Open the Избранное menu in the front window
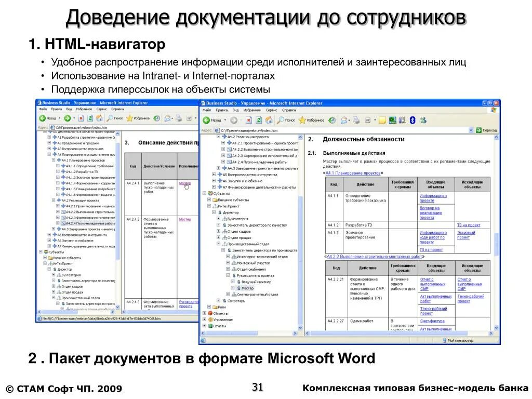Viewport: 532px width, 399px height. click(252, 110)
